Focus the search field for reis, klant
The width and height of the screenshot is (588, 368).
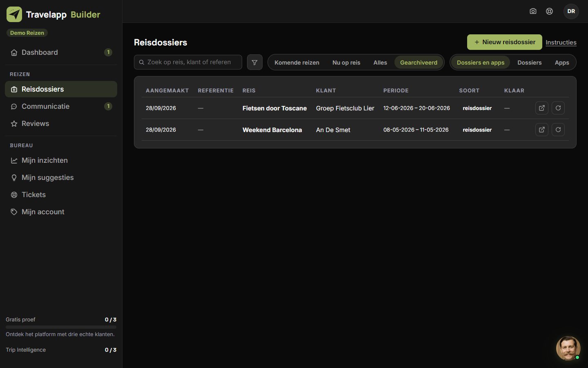pos(188,62)
